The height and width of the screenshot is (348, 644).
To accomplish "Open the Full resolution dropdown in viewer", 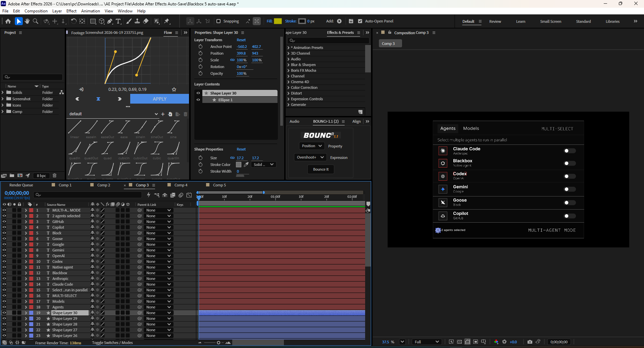I will (427, 342).
